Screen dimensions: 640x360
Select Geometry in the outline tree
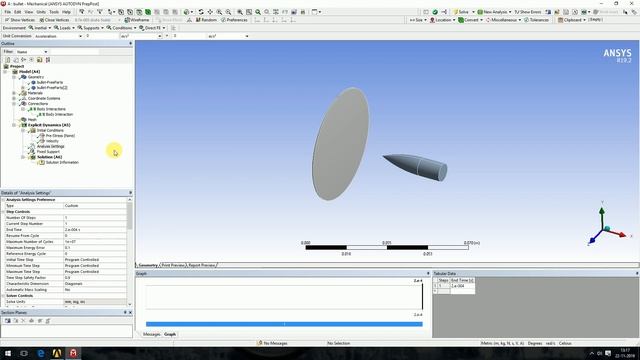tap(36, 77)
